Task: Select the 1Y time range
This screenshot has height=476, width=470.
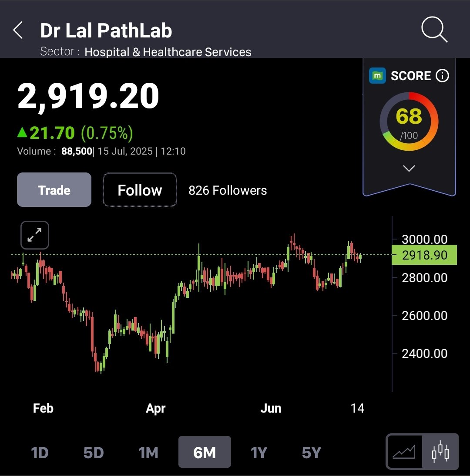Action: tap(259, 452)
